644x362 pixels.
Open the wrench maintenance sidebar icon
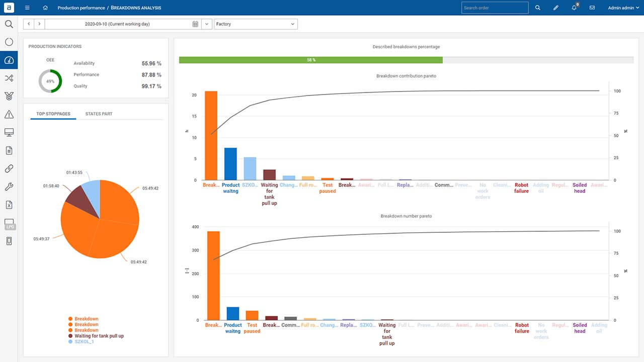(9, 187)
